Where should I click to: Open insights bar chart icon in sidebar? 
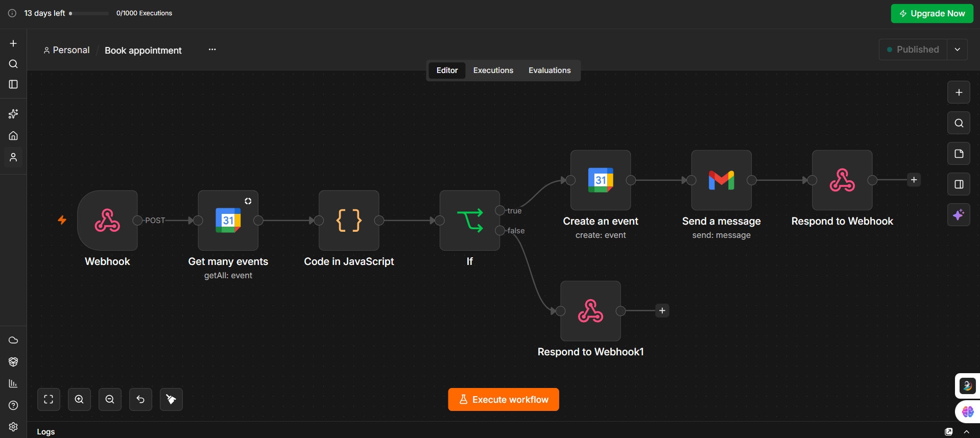[13, 383]
